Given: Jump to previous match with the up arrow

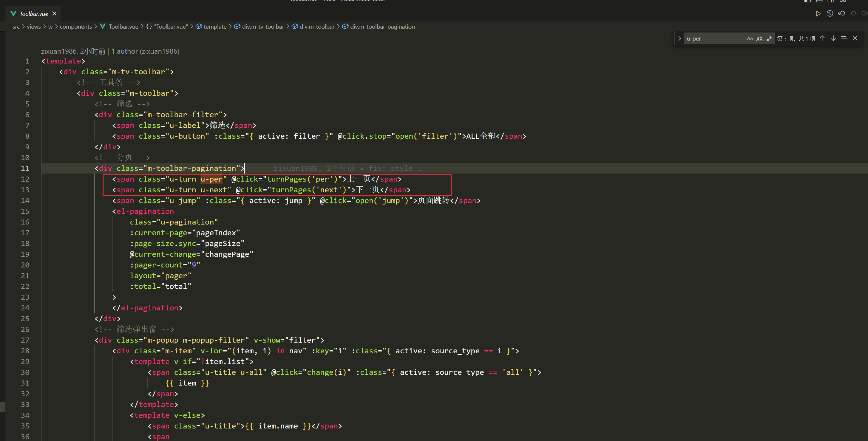Looking at the screenshot, I should (x=822, y=38).
